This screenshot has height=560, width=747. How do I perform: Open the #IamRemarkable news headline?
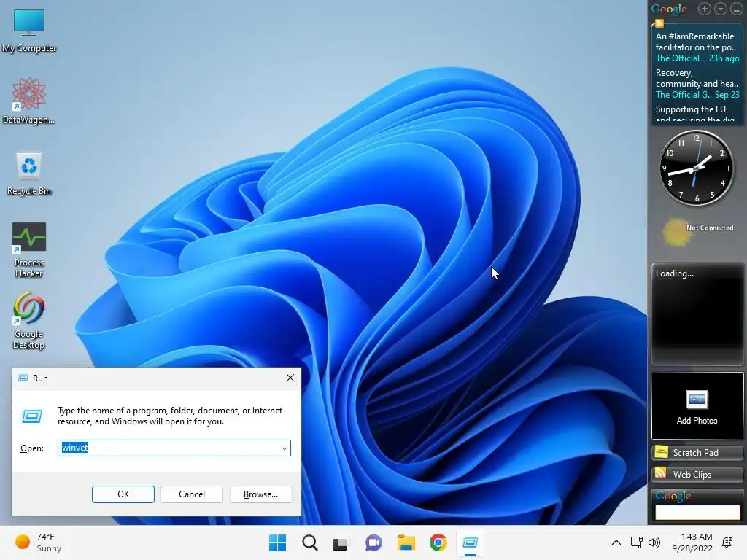click(696, 42)
